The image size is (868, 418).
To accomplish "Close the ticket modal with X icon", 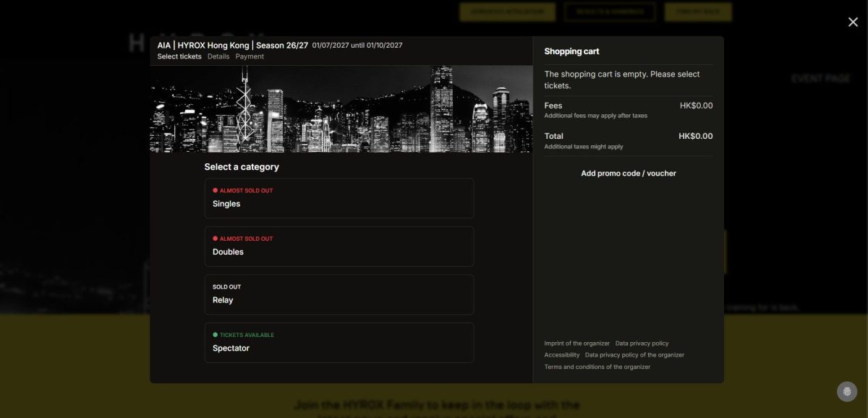I will click(x=853, y=22).
